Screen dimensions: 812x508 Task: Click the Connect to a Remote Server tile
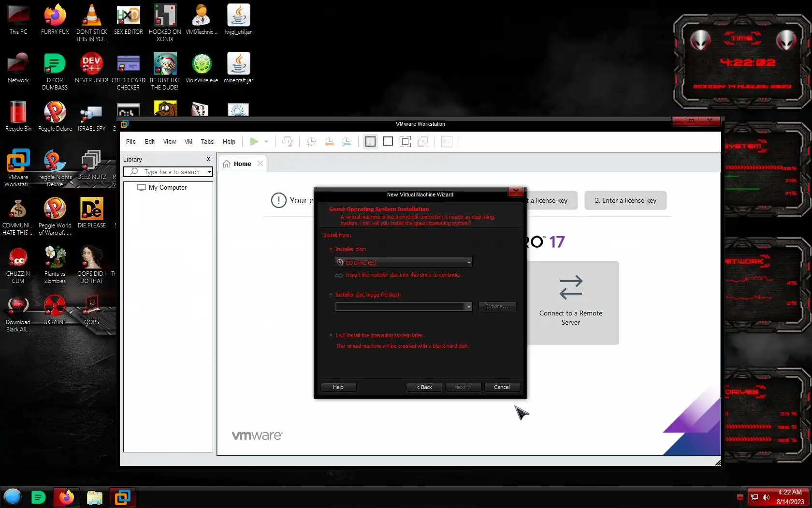(x=571, y=303)
